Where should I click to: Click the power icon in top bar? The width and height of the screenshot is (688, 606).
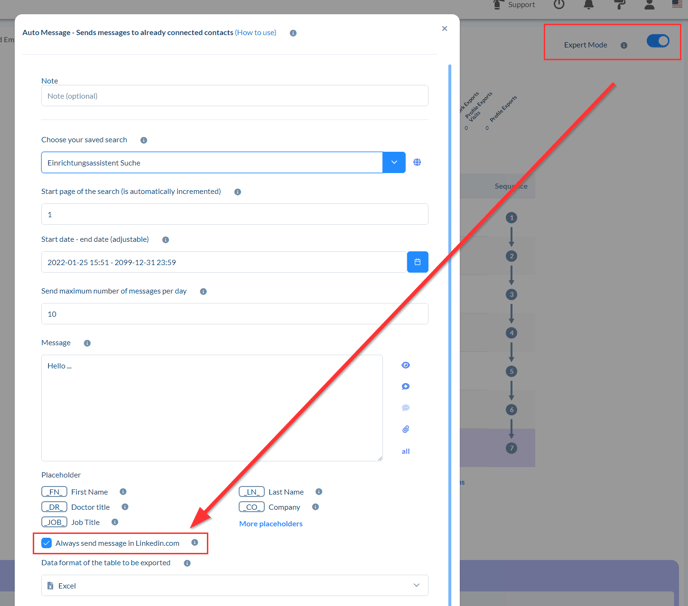[x=559, y=5]
